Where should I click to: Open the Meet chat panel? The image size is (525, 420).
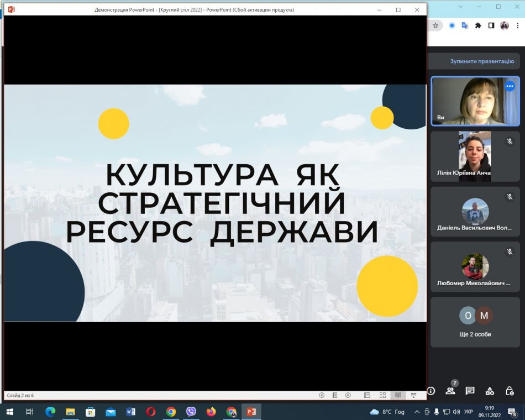coord(470,391)
